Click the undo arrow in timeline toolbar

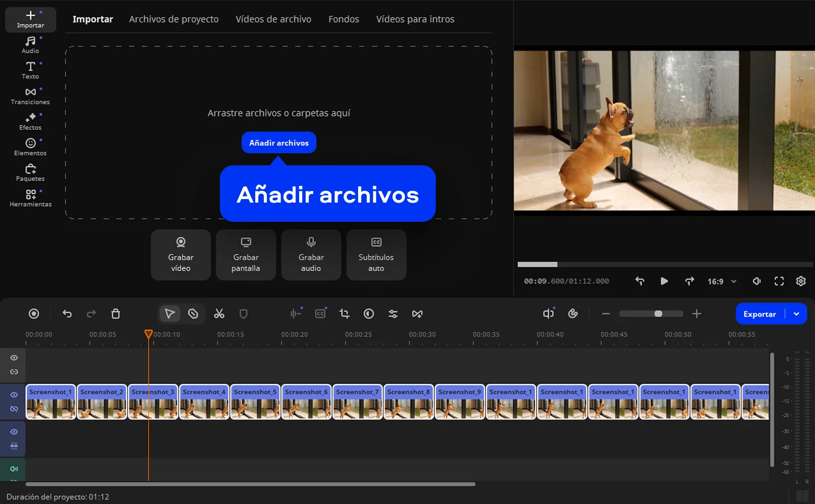tap(67, 314)
